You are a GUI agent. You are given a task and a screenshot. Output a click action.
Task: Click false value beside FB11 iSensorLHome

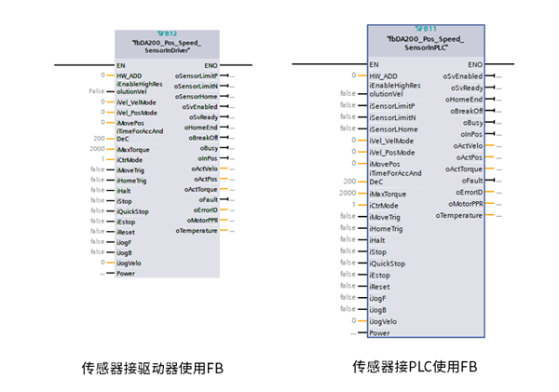pyautogui.click(x=347, y=128)
